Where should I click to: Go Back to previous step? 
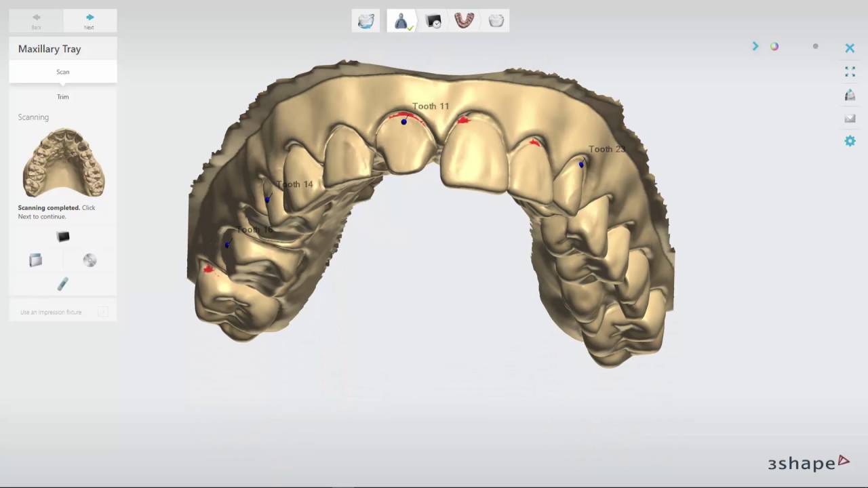click(36, 21)
